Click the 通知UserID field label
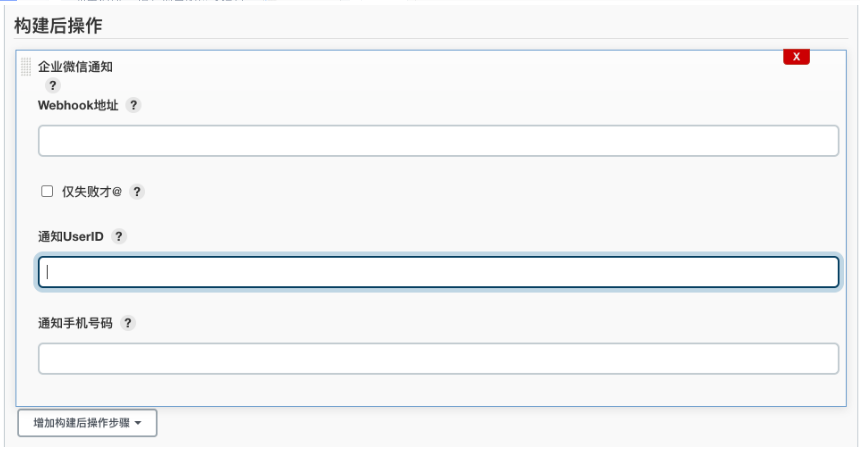 71,236
